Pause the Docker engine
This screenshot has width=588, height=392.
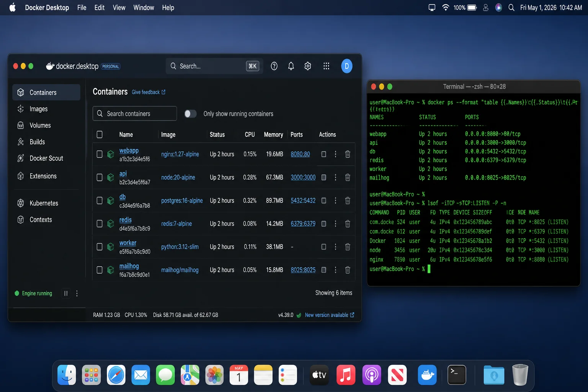pyautogui.click(x=66, y=294)
